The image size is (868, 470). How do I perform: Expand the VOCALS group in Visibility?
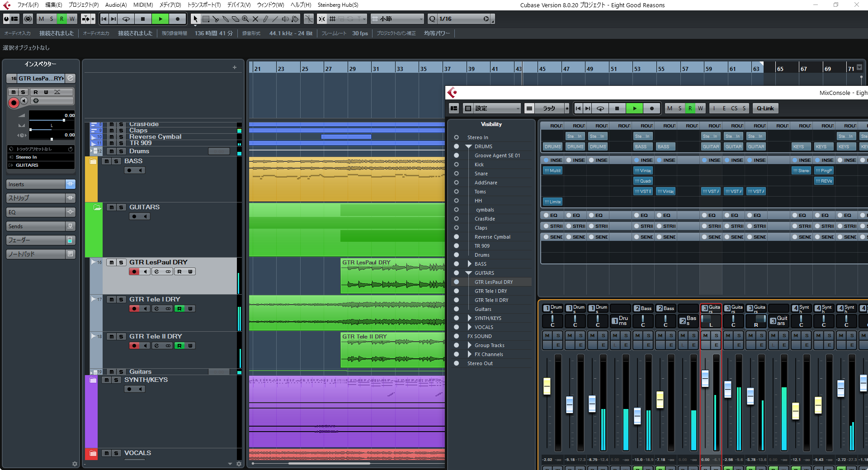(x=470, y=327)
